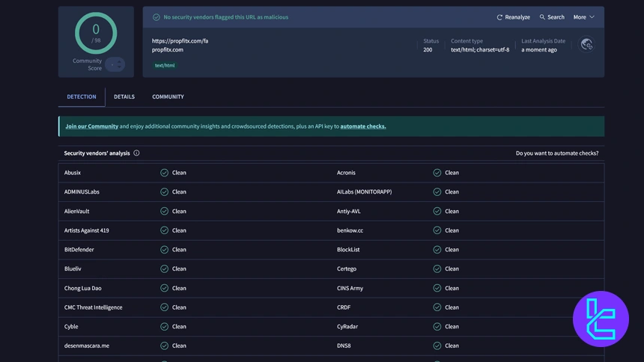Click the DNS8 clean check icon
Viewport: 644px width, 362px height.
tap(437, 346)
